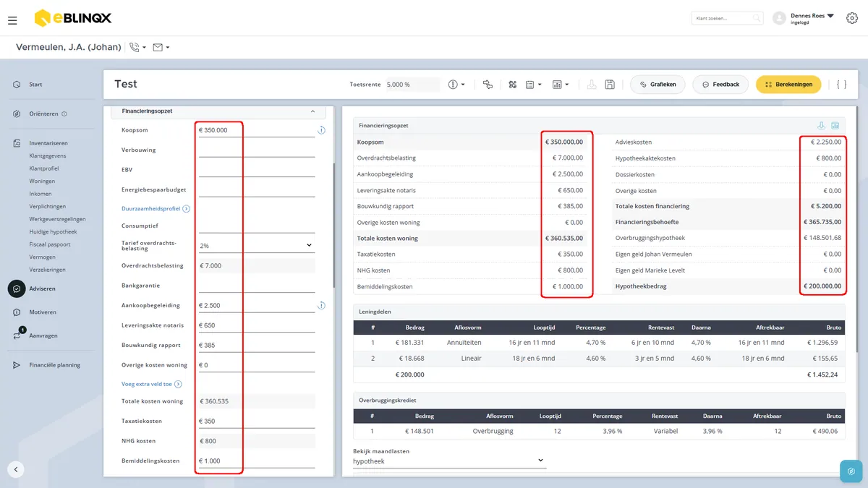Edit the Taxatiekosten input field

pos(257,421)
